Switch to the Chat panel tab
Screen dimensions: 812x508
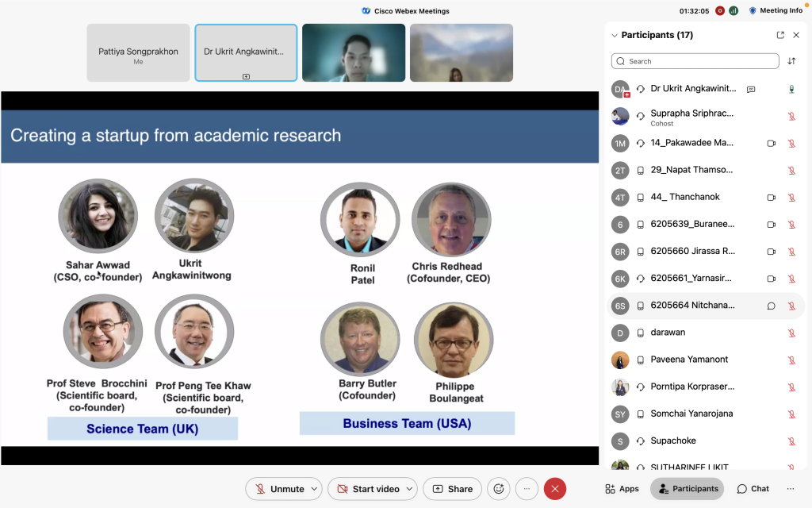pyautogui.click(x=753, y=489)
